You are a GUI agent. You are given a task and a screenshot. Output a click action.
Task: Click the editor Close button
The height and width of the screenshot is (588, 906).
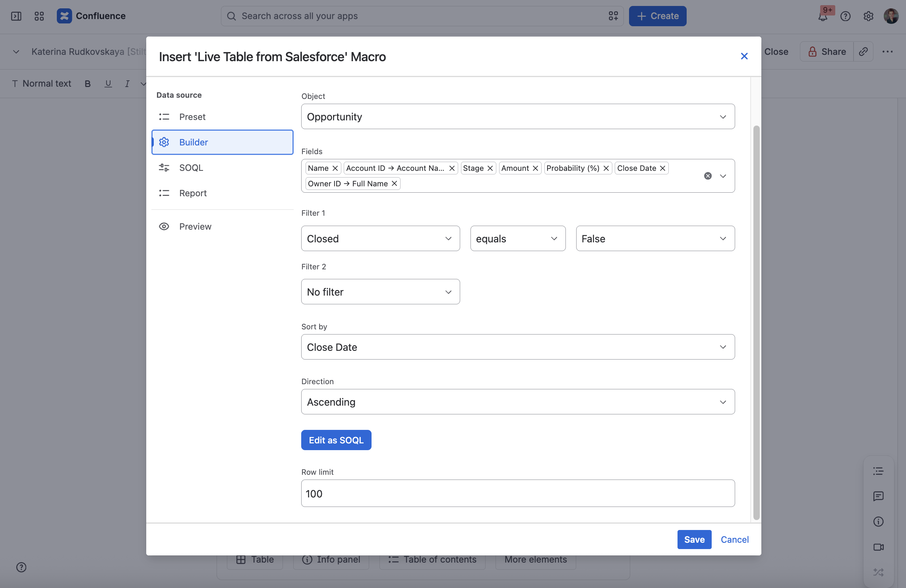[x=776, y=52]
